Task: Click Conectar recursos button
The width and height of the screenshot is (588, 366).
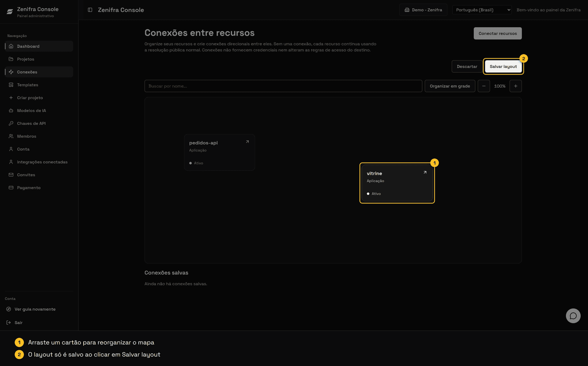Action: click(x=498, y=33)
